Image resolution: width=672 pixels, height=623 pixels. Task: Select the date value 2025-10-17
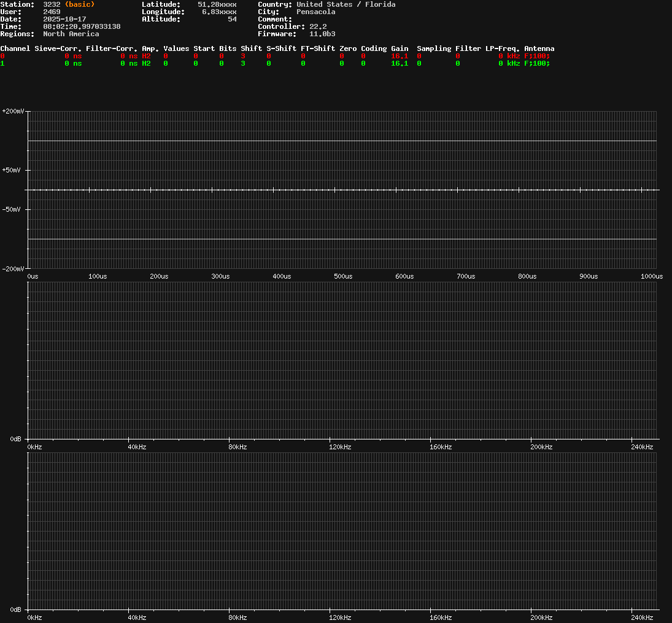tap(64, 19)
